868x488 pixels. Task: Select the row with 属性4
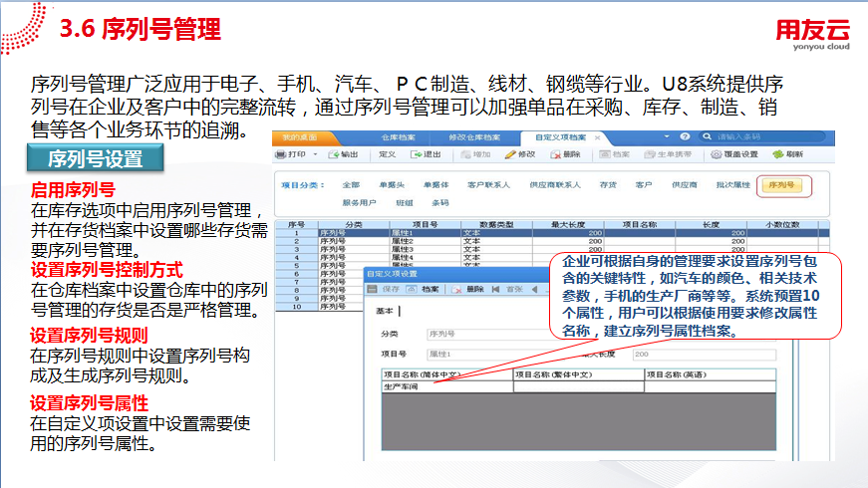pos(413,257)
